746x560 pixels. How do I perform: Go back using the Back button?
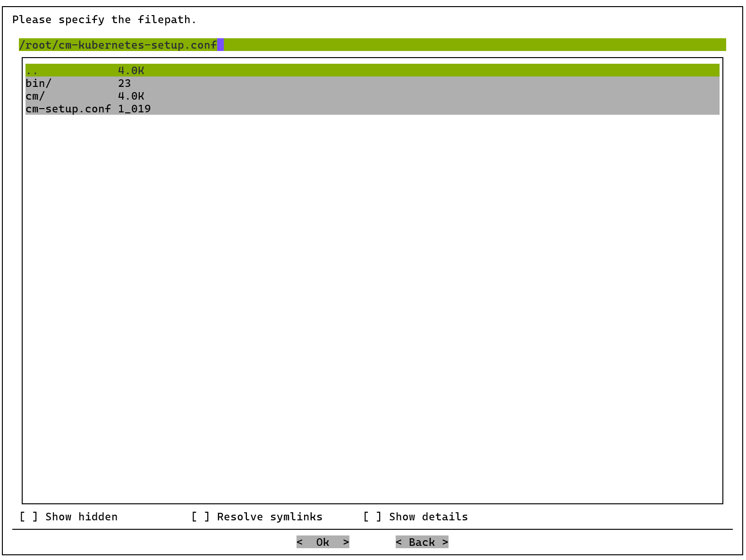422,542
